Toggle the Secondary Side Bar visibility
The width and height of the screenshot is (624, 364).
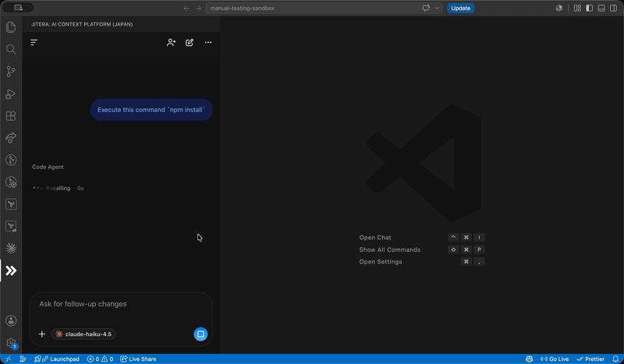point(613,8)
